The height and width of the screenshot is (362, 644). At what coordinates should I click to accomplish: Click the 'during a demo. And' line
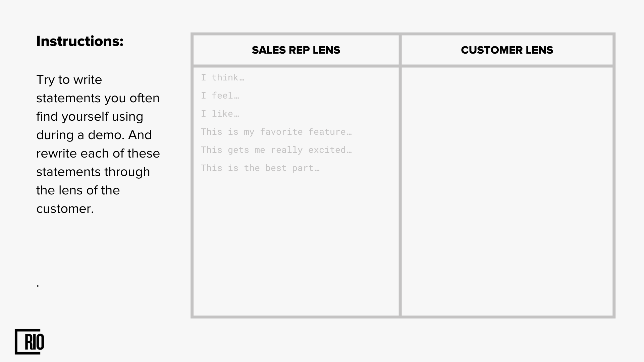(94, 135)
